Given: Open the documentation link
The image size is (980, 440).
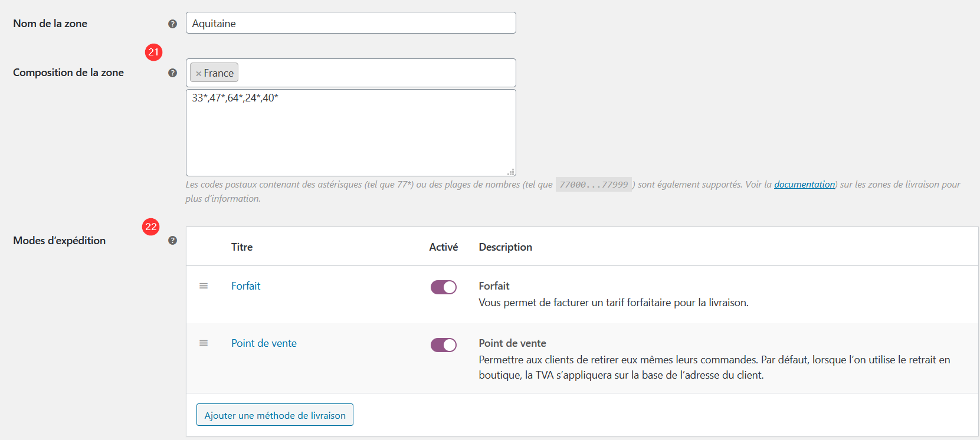Looking at the screenshot, I should click(805, 185).
